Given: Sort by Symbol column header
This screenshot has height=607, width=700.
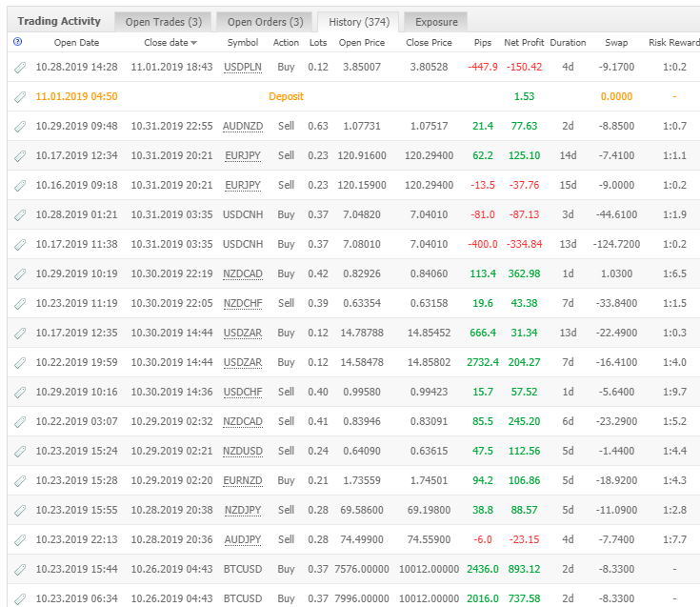Looking at the screenshot, I should (x=243, y=43).
